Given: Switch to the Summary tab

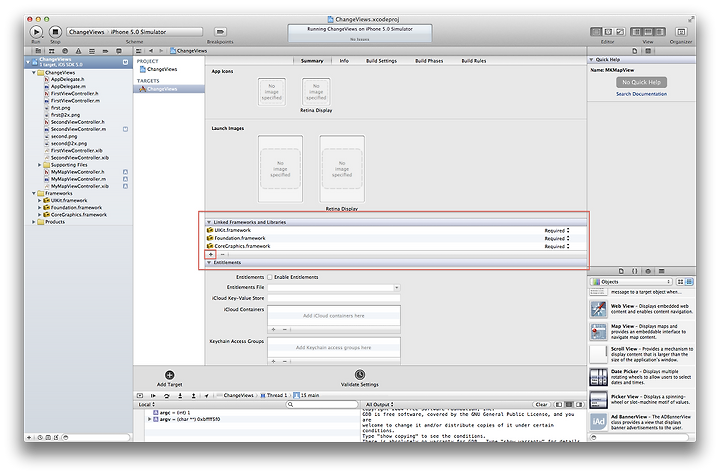Looking at the screenshot, I should click(312, 61).
